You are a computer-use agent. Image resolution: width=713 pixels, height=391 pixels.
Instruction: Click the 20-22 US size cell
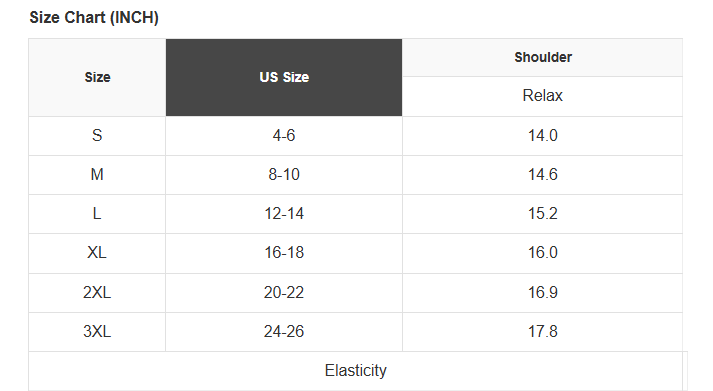click(x=284, y=292)
